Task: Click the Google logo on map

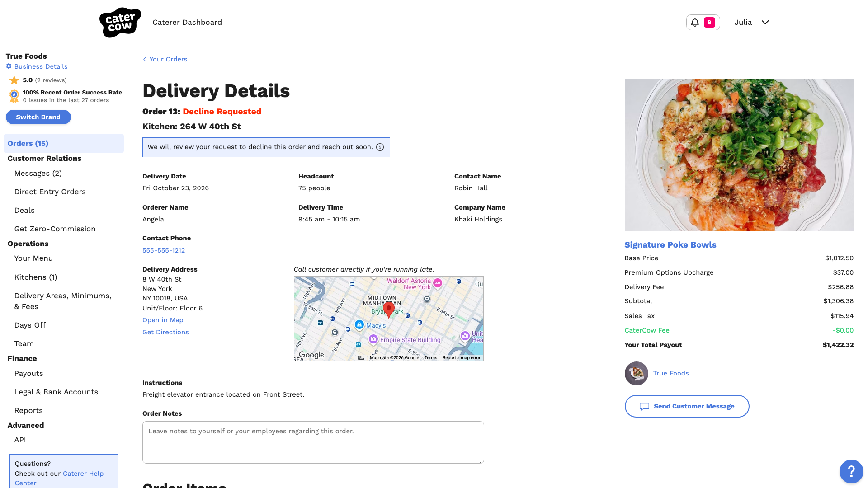Action: pyautogui.click(x=311, y=355)
